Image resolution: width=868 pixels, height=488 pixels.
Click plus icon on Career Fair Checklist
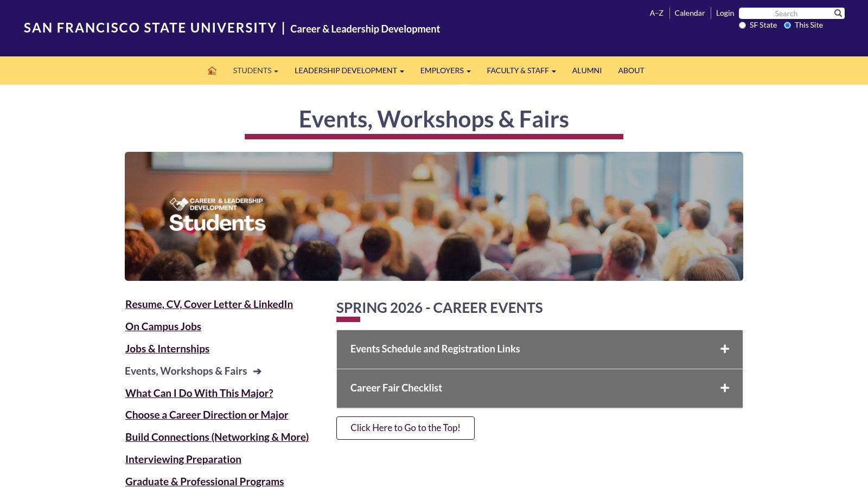pos(725,388)
